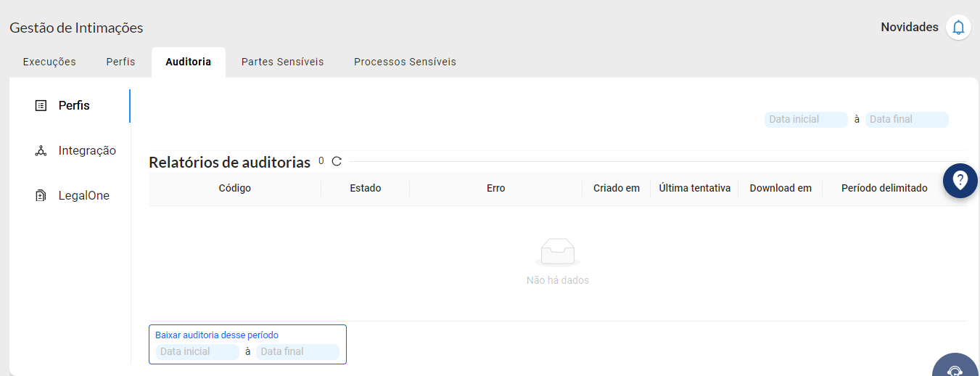The width and height of the screenshot is (980, 376).
Task: Select the Auditoria tab
Action: (x=189, y=62)
